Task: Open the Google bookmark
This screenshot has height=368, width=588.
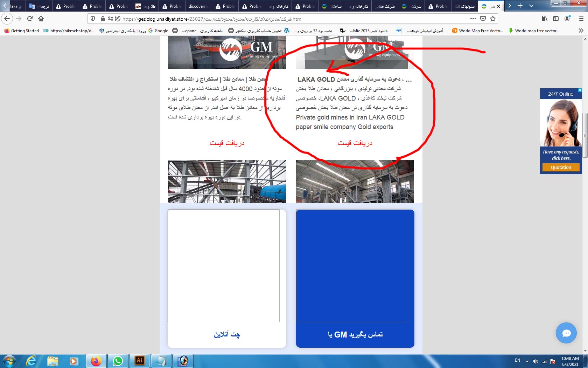Action: (x=158, y=31)
